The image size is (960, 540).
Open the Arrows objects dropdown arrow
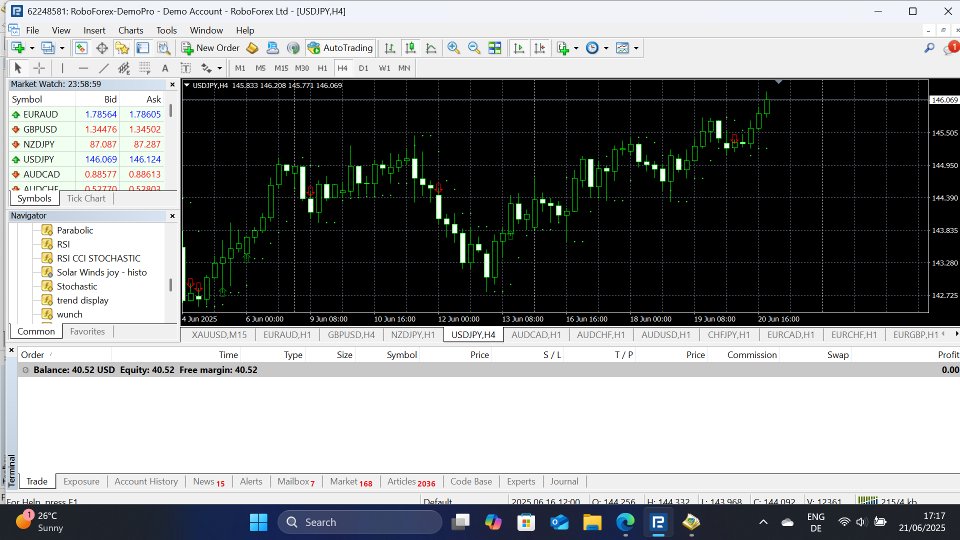(x=220, y=68)
